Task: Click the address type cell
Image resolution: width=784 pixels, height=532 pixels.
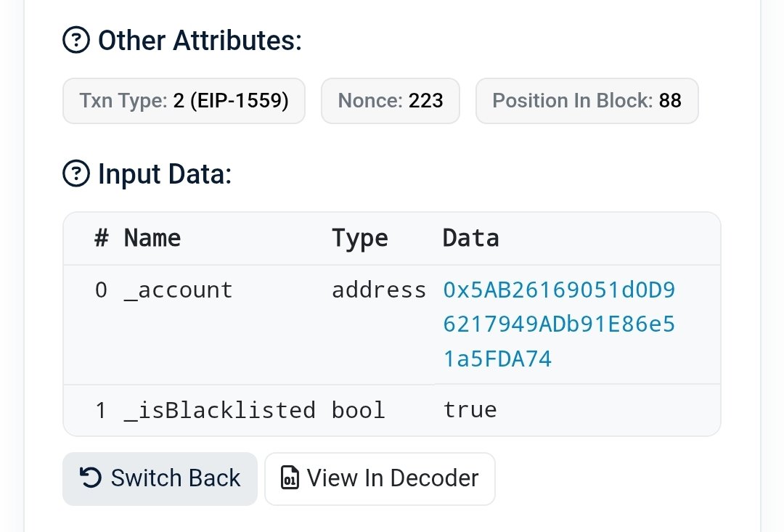Action: click(379, 290)
